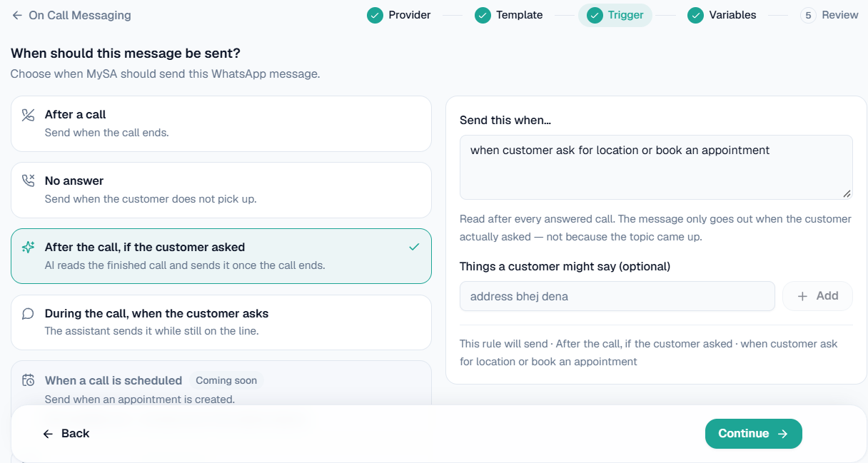Open the Template step
The height and width of the screenshot is (463, 868).
[509, 15]
